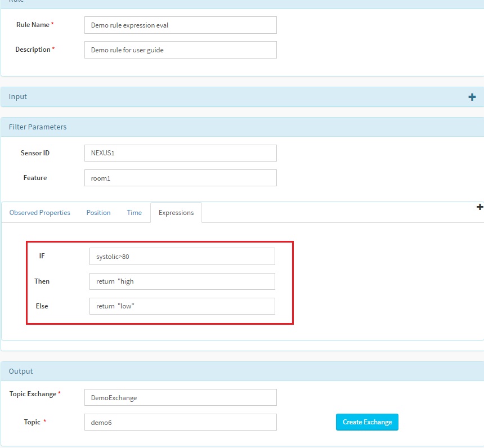Screen dimensions: 484x448
Task: Click the Filter Parameters section header
Action: [x=242, y=127]
